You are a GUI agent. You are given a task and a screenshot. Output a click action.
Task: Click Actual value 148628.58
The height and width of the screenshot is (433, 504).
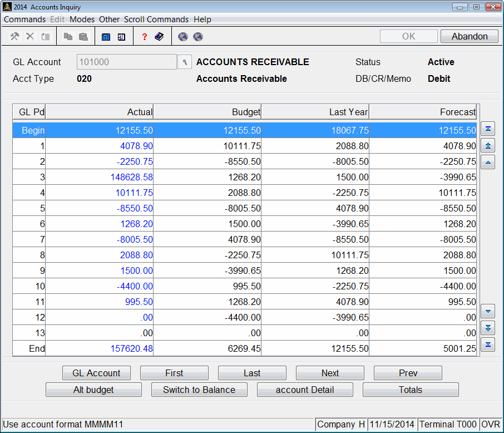pyautogui.click(x=132, y=177)
